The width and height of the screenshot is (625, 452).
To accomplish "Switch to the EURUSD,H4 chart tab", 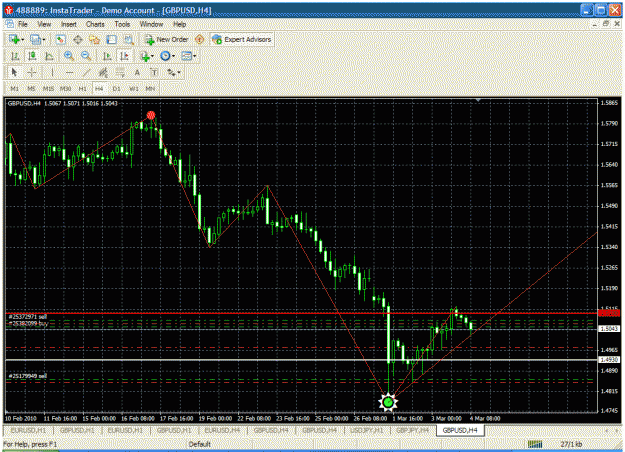I will 222,430.
